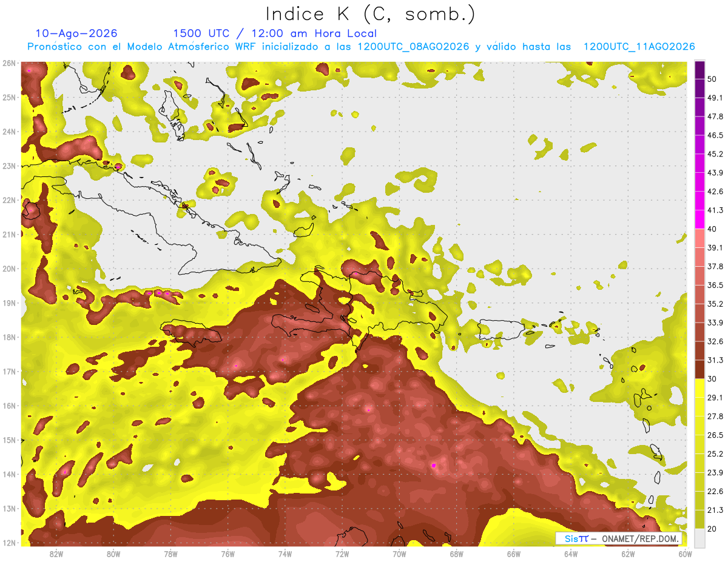The width and height of the screenshot is (728, 562).
Task: Click the 18N latitude label
Action: pos(8,337)
